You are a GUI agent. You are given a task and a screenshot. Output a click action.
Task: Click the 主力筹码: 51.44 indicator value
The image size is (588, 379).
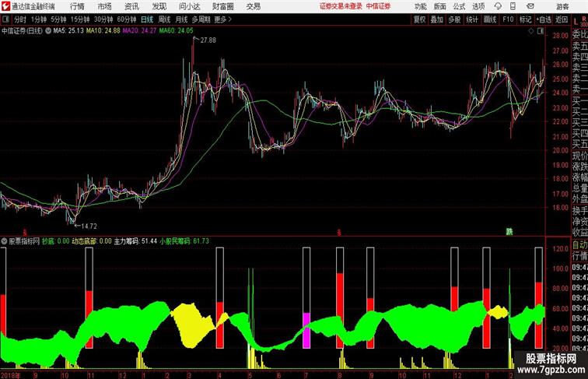pyautogui.click(x=135, y=241)
